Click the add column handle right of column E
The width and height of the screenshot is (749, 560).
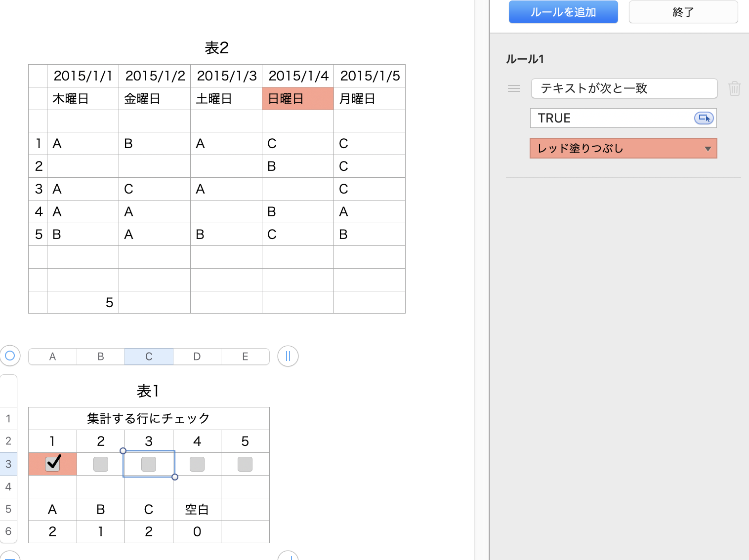pyautogui.click(x=288, y=356)
